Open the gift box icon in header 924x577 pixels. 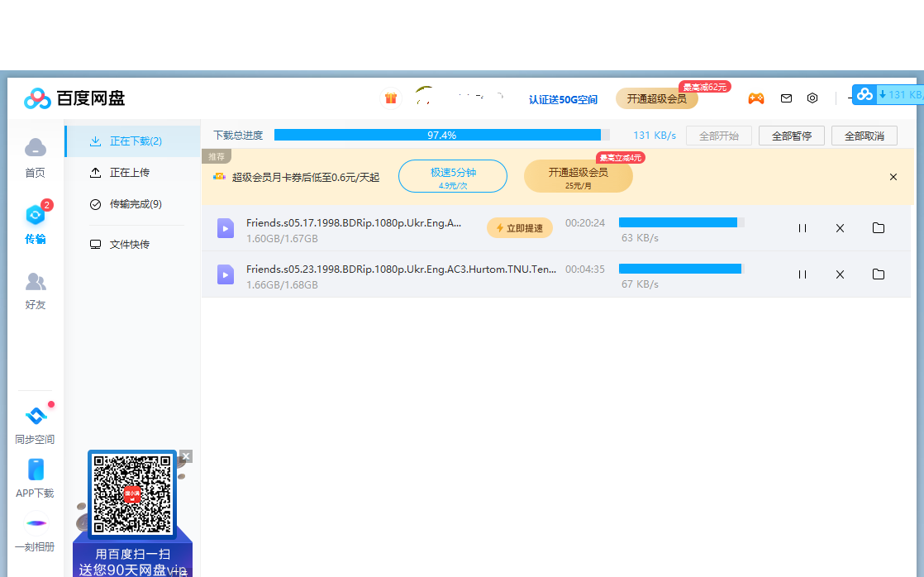[391, 98]
